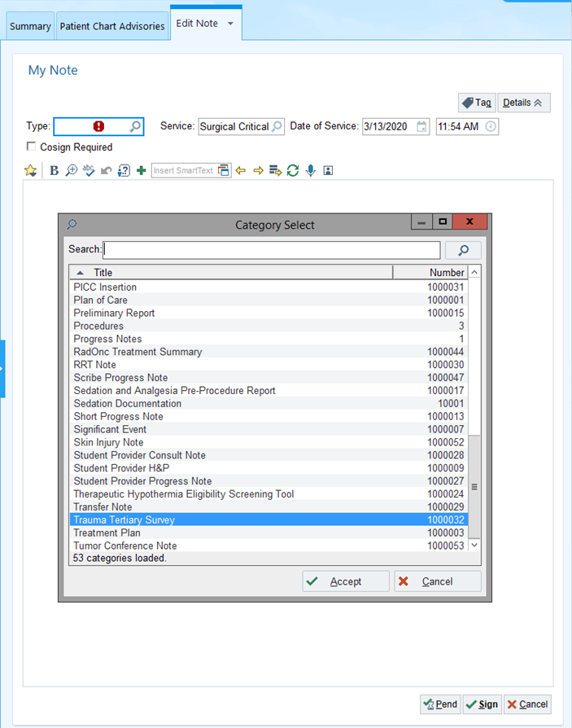The image size is (572, 728).
Task: Click the Search text field in Category Select
Action: pos(272,250)
